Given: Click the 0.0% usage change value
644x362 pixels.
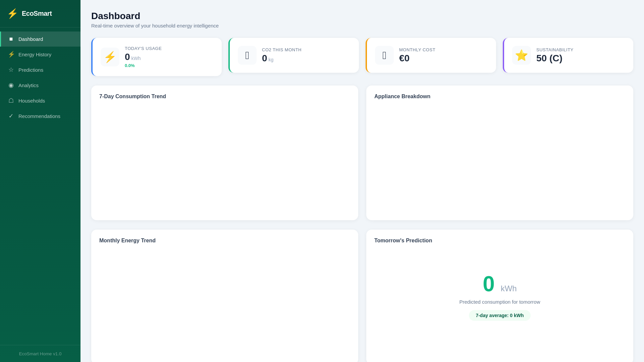Looking at the screenshot, I should coord(130,66).
